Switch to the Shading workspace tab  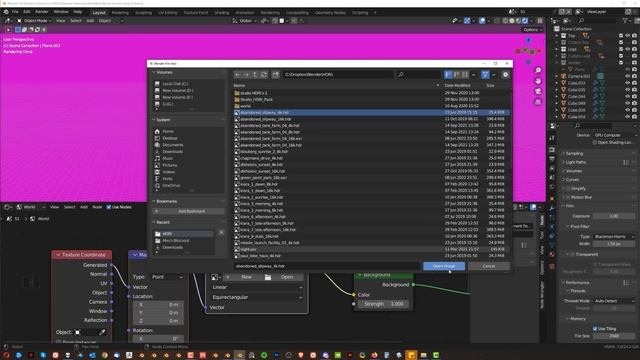tap(222, 13)
